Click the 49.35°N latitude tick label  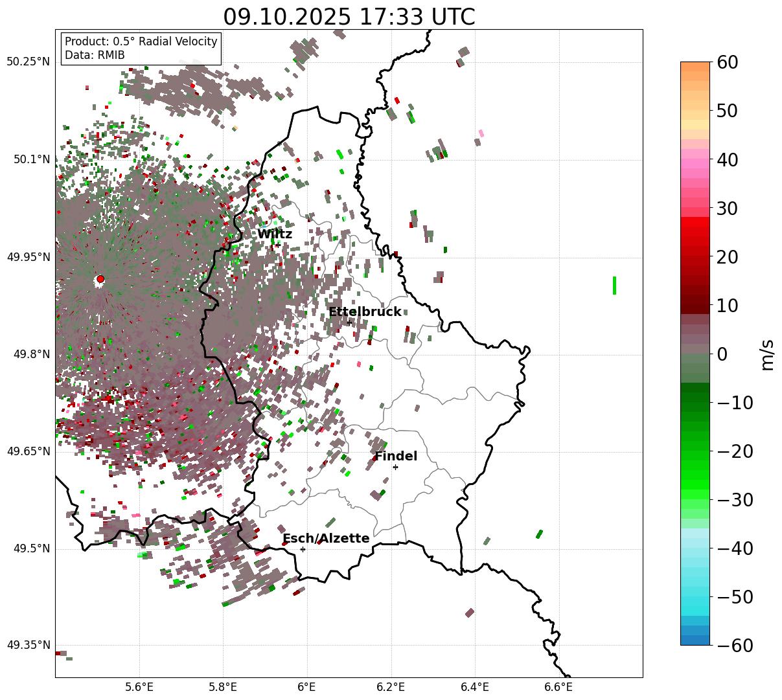click(x=29, y=645)
